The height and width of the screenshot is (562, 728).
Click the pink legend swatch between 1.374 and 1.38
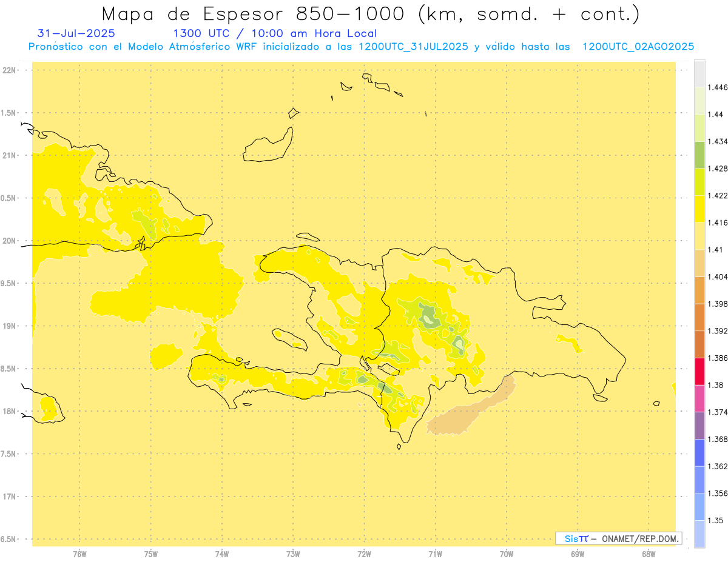pyautogui.click(x=699, y=398)
